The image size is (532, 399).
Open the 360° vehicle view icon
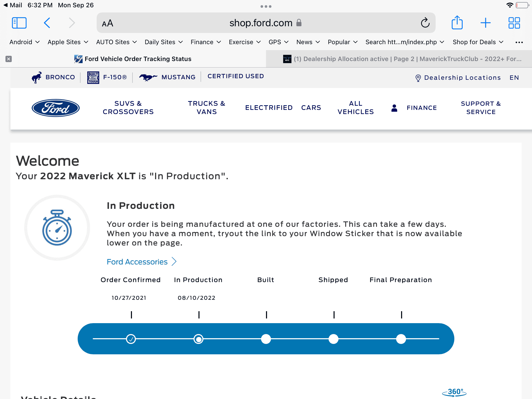coord(454,393)
